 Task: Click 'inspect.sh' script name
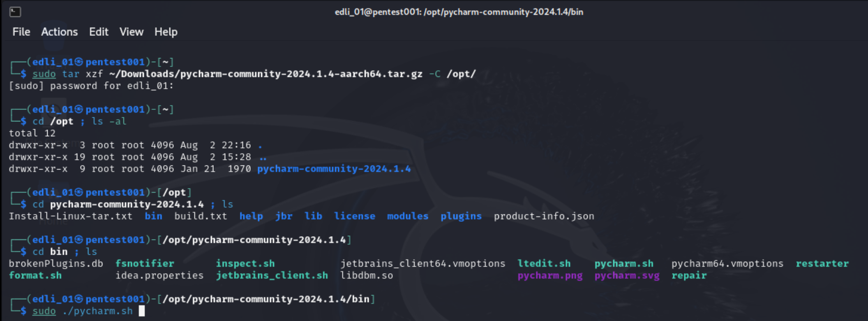[245, 263]
